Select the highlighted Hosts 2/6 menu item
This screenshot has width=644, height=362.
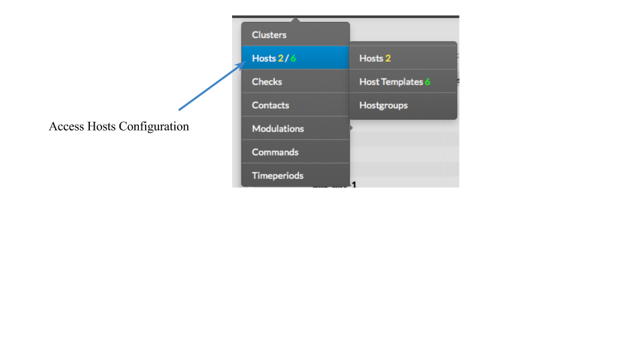coord(295,58)
